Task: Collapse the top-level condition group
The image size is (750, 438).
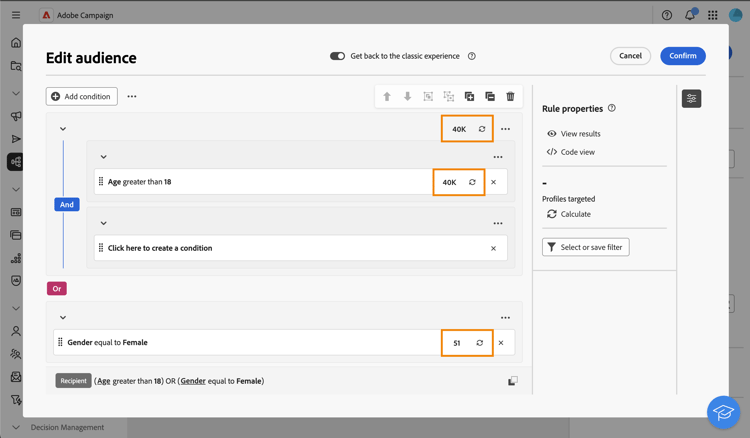Action: (x=63, y=129)
